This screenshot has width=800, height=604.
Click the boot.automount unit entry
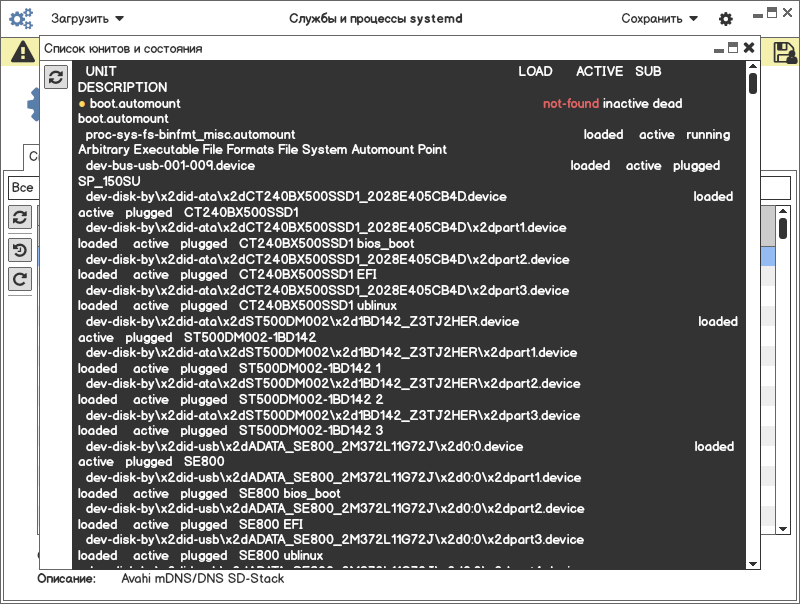click(x=135, y=103)
